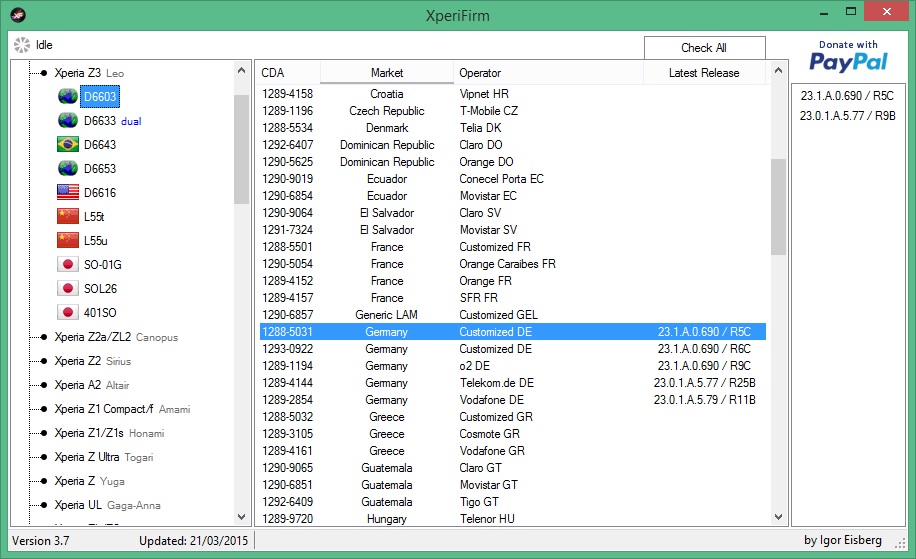Expand the Xperia Z1/Z1s Honami node
This screenshot has width=916, height=559.
[x=44, y=433]
